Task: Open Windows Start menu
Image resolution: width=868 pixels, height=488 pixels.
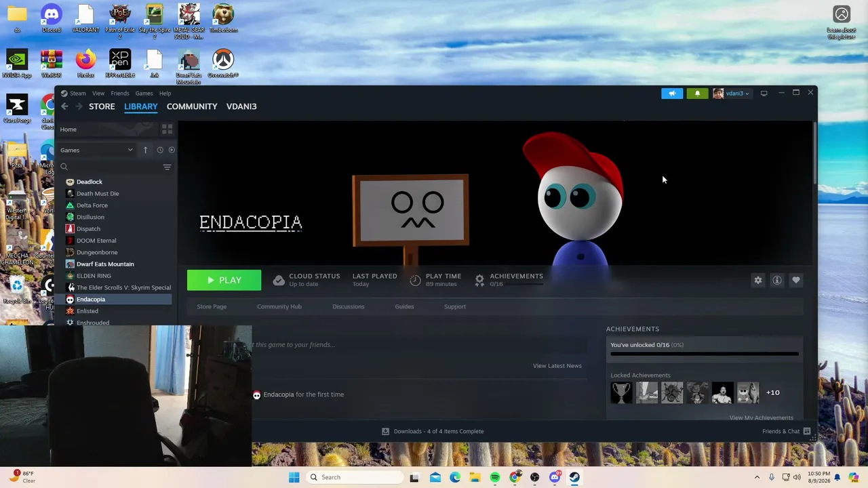Action: point(294,477)
